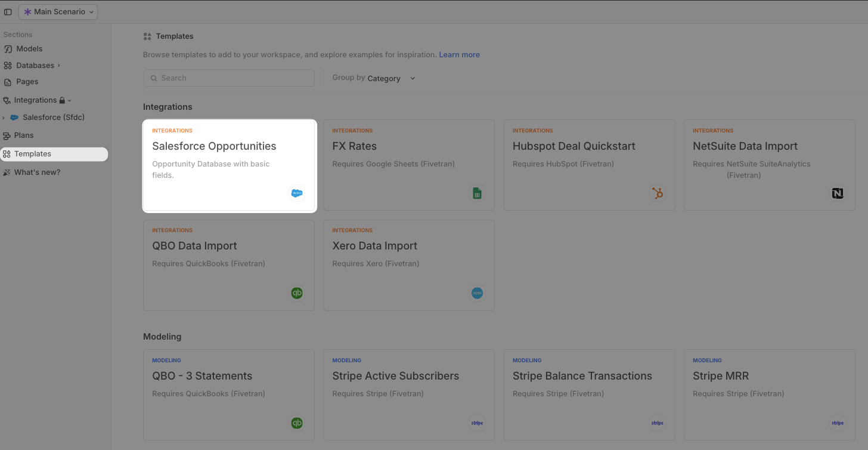Image resolution: width=868 pixels, height=450 pixels.
Task: Click the QuickBooks icon on QBO Data Import card
Action: point(297,292)
